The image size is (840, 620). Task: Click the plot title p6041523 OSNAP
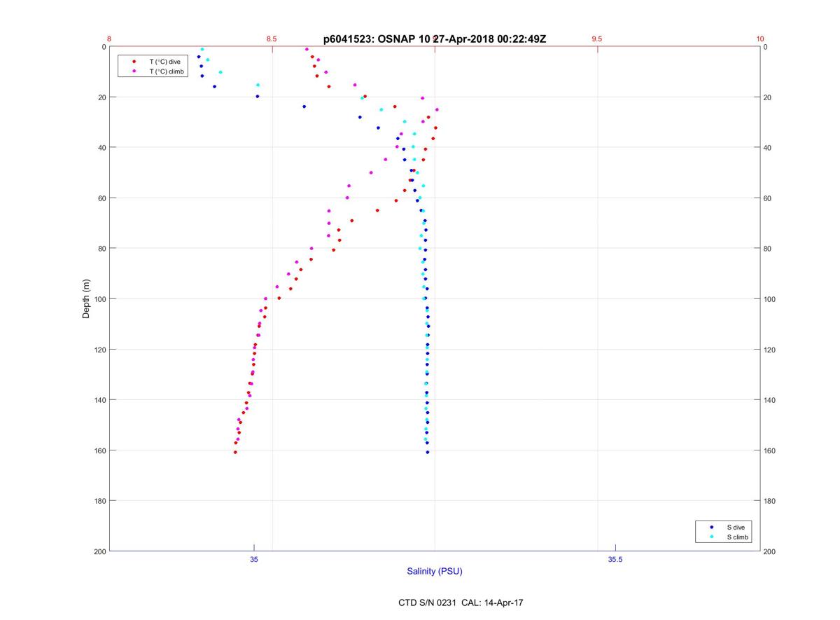click(435, 39)
